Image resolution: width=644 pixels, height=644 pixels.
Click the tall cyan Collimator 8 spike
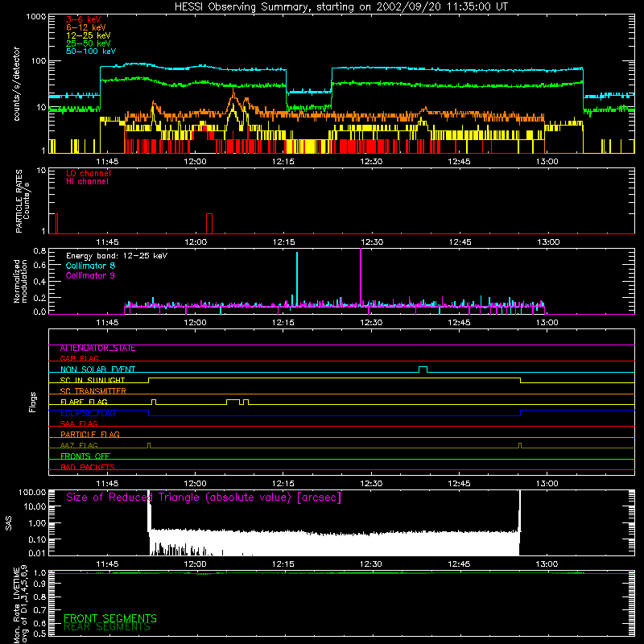point(297,279)
